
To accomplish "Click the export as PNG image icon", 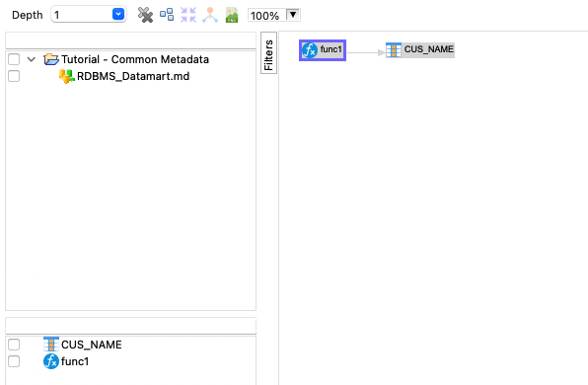I will click(x=232, y=15).
